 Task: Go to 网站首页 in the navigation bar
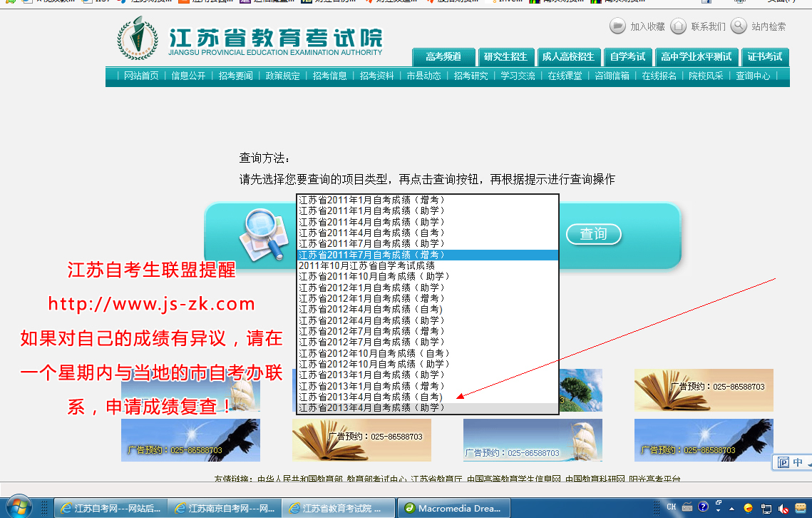(141, 76)
